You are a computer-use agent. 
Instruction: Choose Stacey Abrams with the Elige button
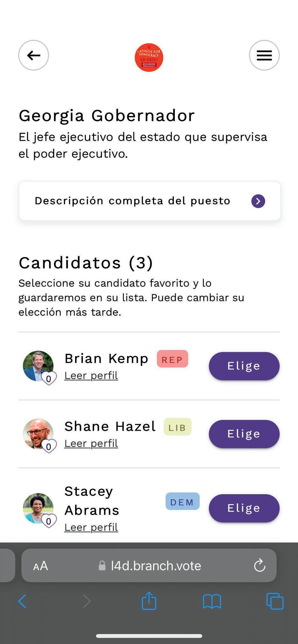pos(244,508)
